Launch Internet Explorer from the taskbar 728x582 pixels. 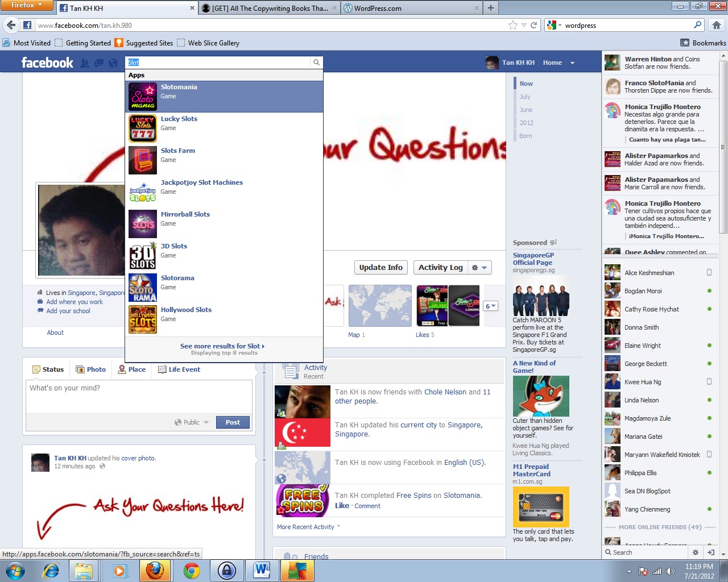point(51,571)
